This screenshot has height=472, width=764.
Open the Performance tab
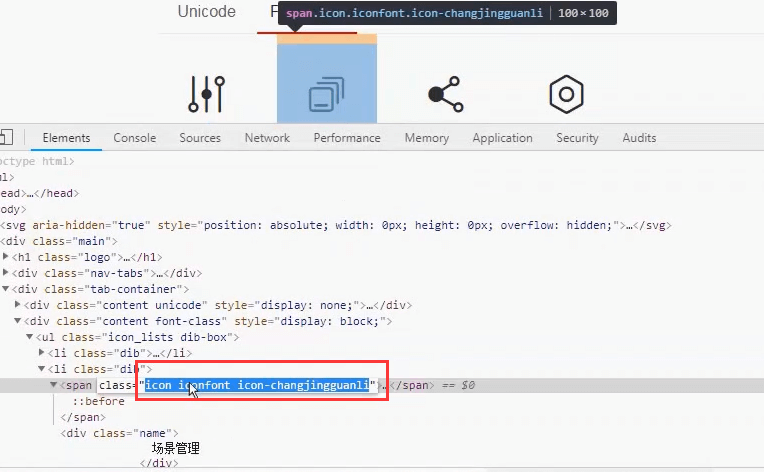click(347, 138)
